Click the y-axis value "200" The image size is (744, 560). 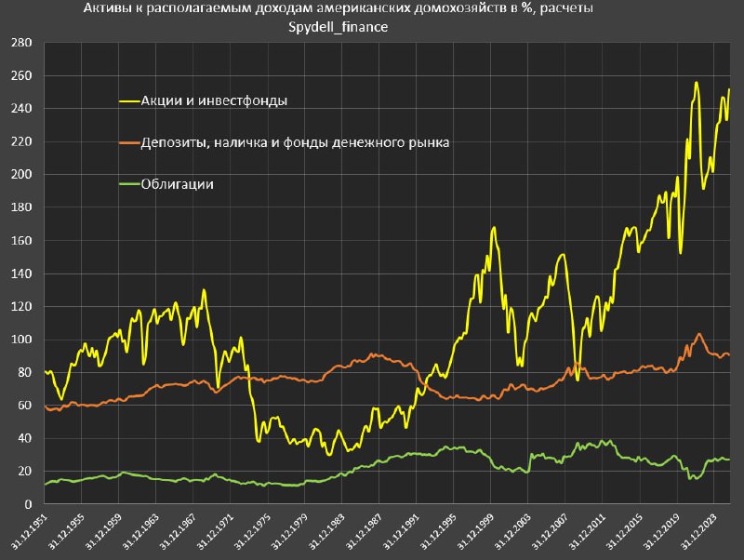21,174
